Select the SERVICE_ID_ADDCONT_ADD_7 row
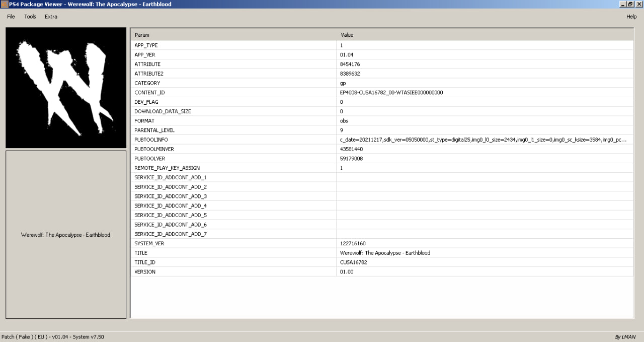Image resolution: width=644 pixels, height=342 pixels. pos(382,234)
